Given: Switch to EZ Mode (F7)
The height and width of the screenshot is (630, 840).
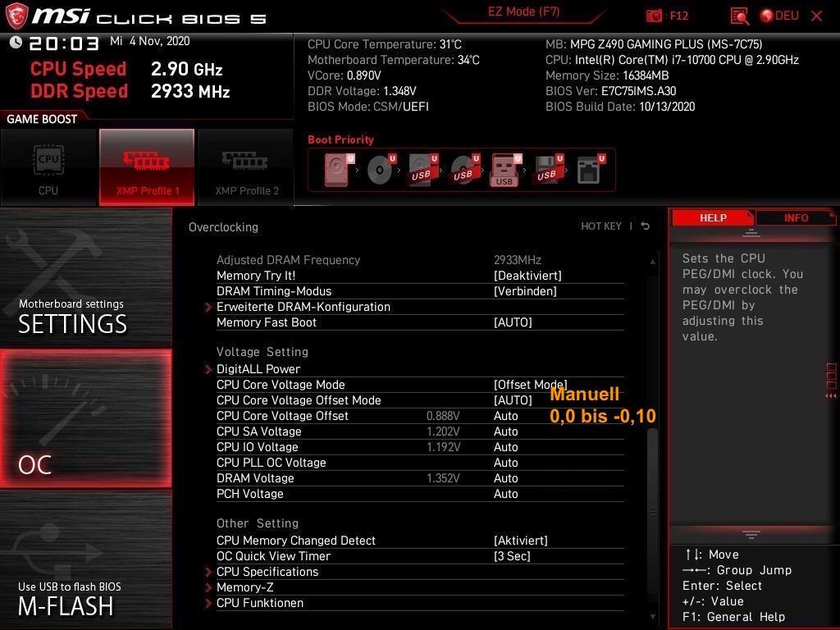Looking at the screenshot, I should [523, 11].
